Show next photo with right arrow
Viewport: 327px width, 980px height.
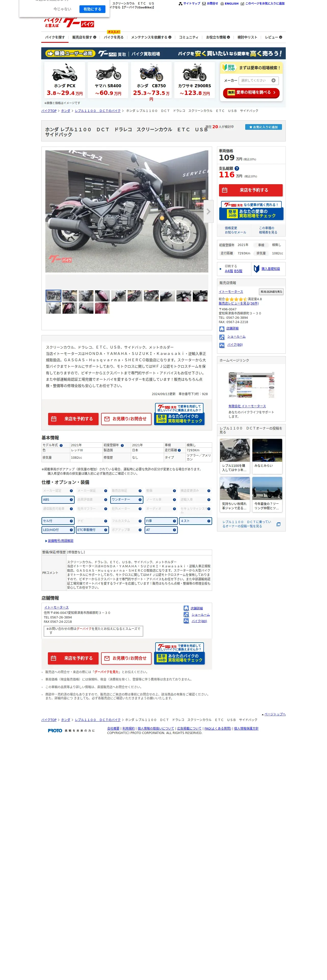(208, 211)
